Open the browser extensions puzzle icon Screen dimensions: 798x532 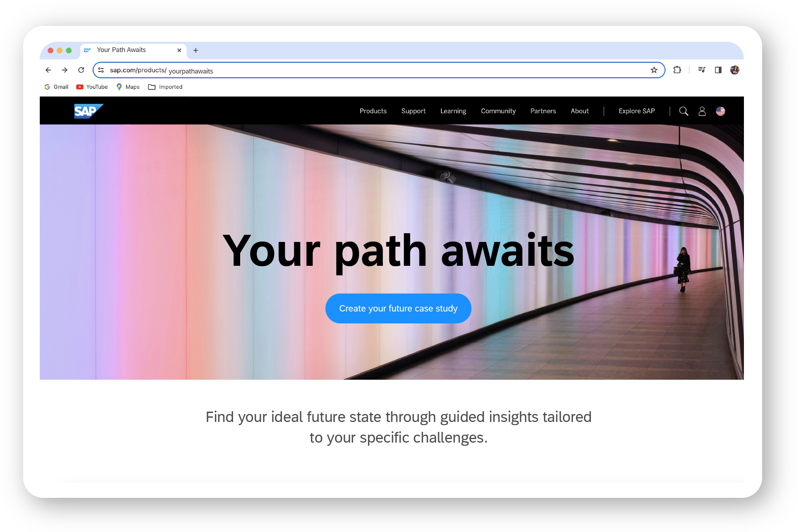click(x=677, y=70)
